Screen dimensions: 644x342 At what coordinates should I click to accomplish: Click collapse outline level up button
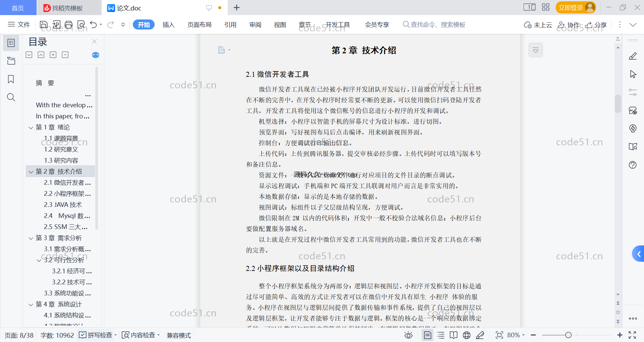(x=41, y=55)
